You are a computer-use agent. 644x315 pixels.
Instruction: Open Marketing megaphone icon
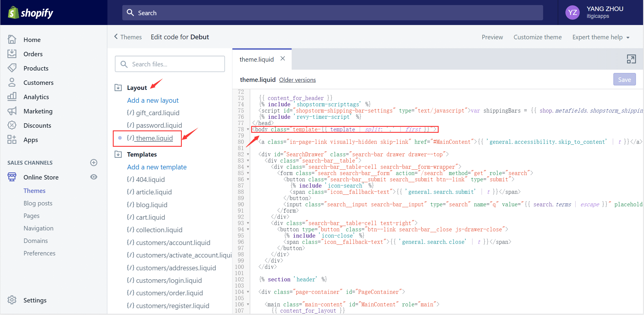[x=12, y=111]
